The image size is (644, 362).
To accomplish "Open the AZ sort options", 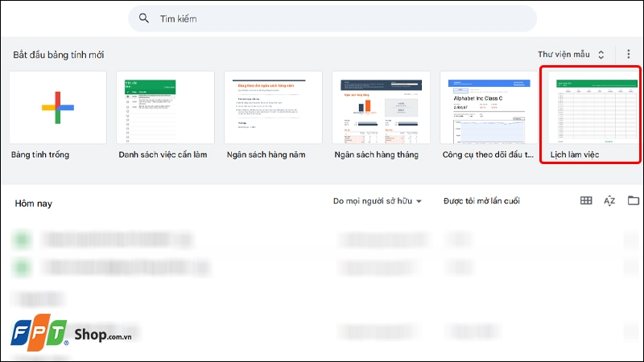I will pyautogui.click(x=609, y=200).
